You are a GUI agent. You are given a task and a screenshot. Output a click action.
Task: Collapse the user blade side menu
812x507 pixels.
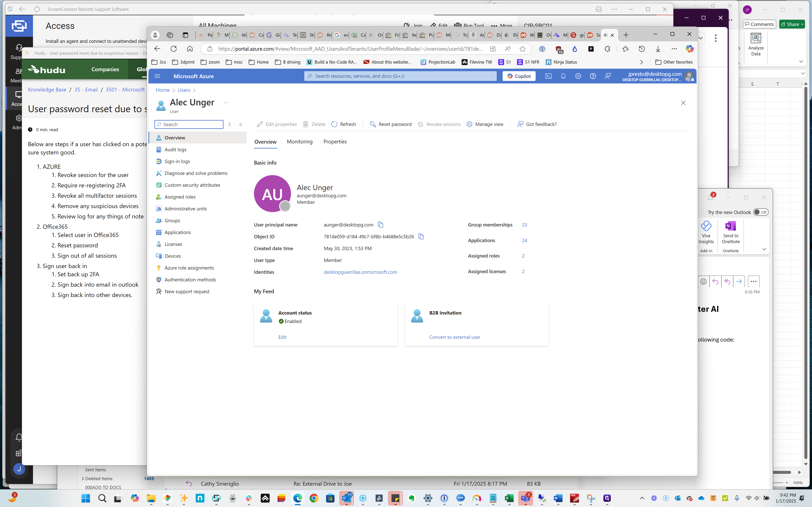(x=241, y=124)
